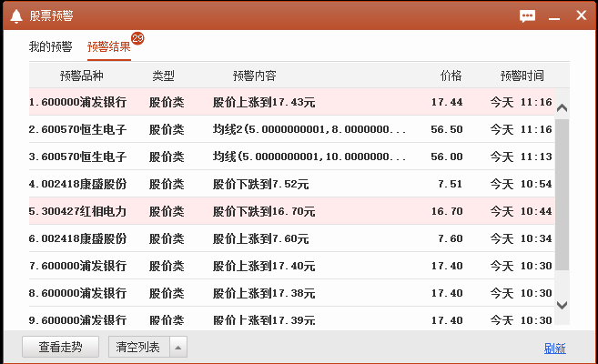Switch to 我的预警 tab
Screen dimensions: 598x364
50,46
